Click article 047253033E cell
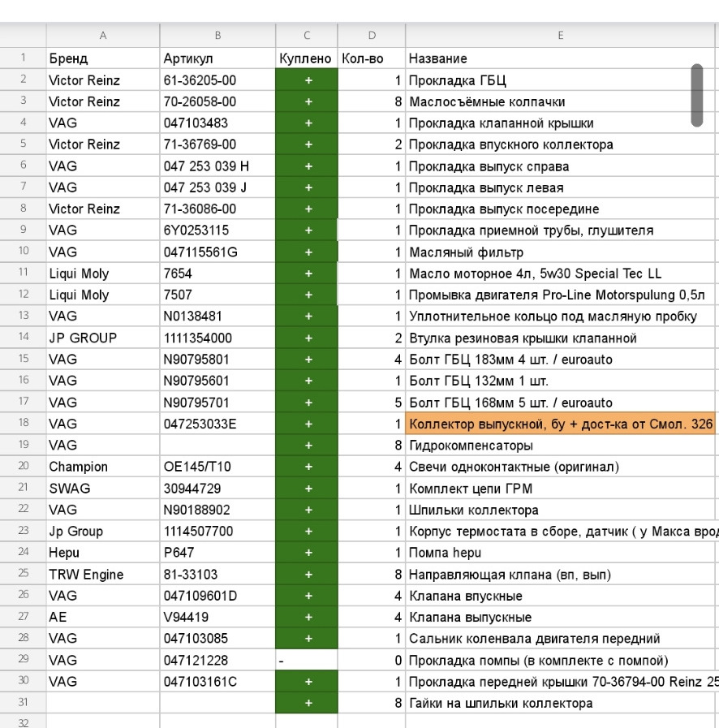 217,424
